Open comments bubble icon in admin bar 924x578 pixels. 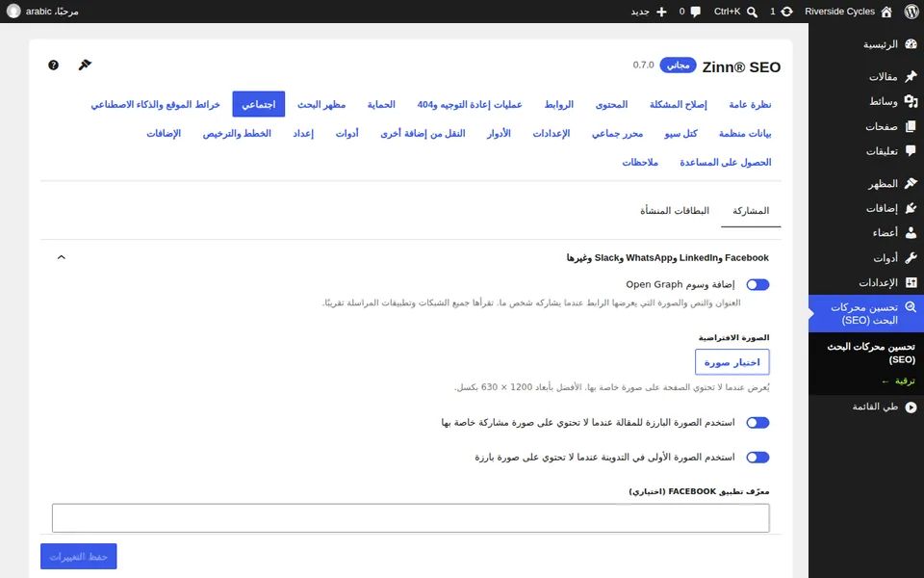pos(695,12)
